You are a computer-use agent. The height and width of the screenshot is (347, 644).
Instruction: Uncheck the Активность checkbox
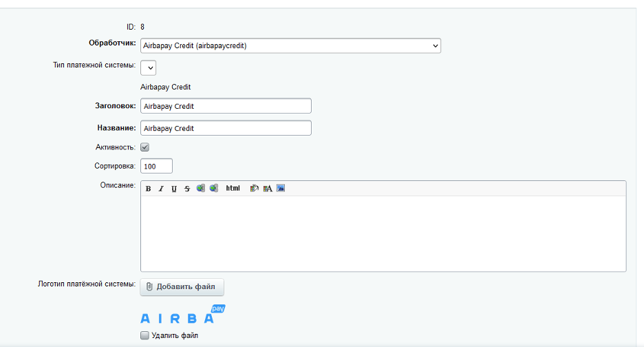[x=144, y=147]
